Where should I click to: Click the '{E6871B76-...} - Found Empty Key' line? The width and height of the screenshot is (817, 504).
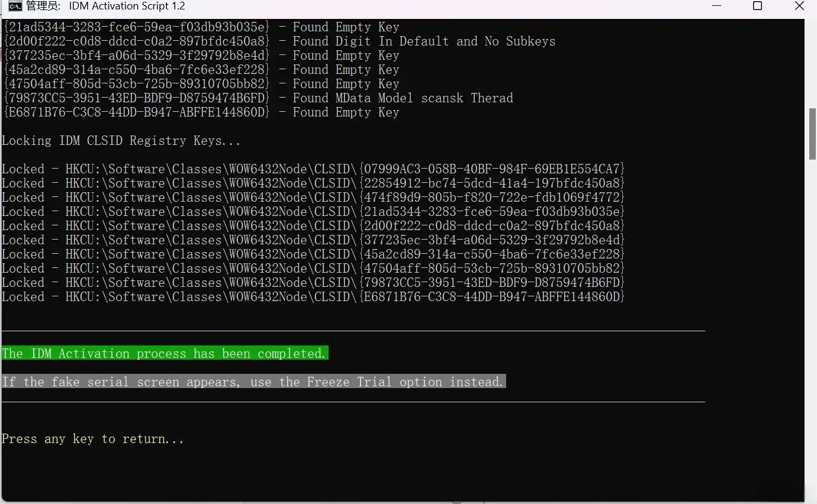point(201,112)
